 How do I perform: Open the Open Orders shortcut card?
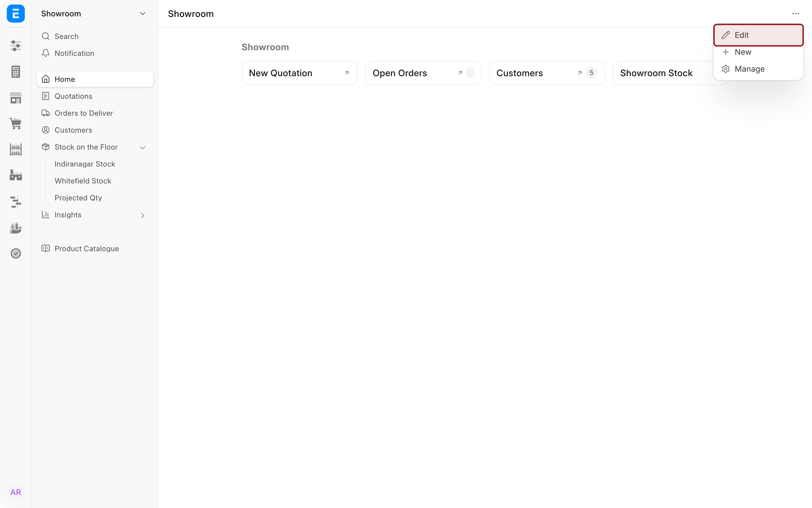[x=423, y=73]
